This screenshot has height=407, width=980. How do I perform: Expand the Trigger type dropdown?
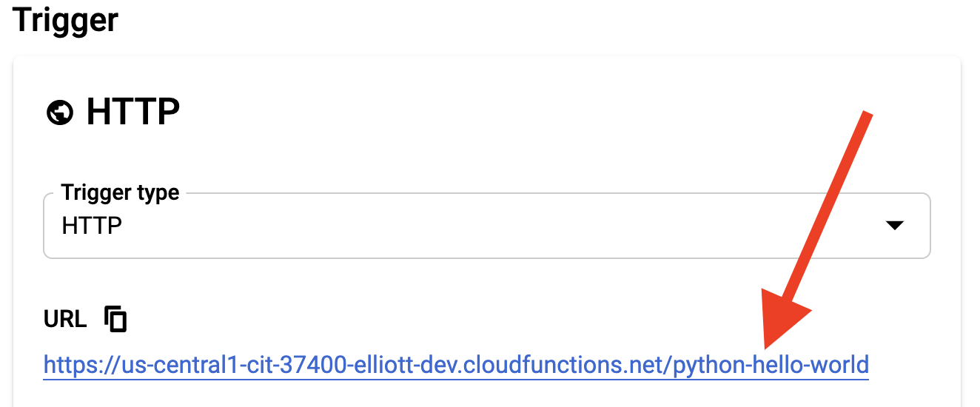point(486,226)
